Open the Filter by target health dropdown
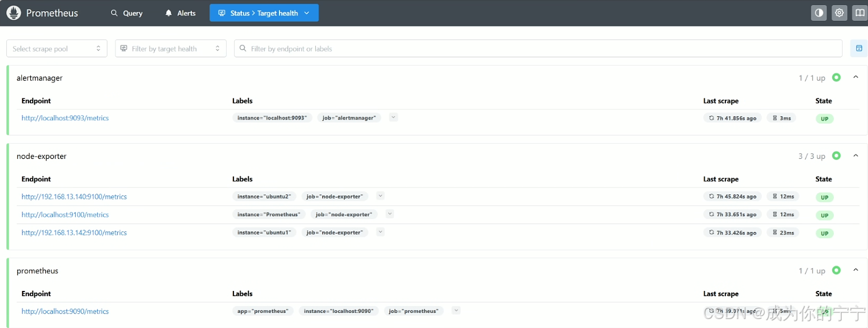This screenshot has width=868, height=328. (171, 48)
